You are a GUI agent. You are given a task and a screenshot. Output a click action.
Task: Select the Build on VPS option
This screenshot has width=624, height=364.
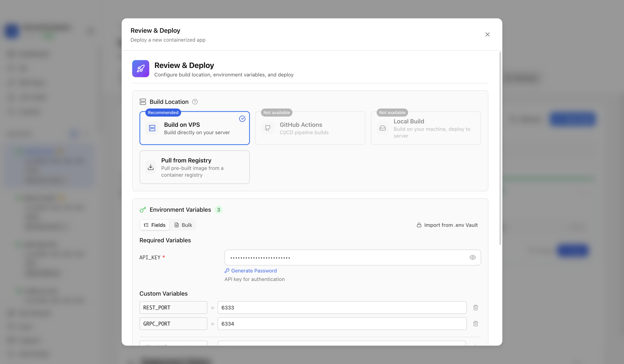[194, 128]
